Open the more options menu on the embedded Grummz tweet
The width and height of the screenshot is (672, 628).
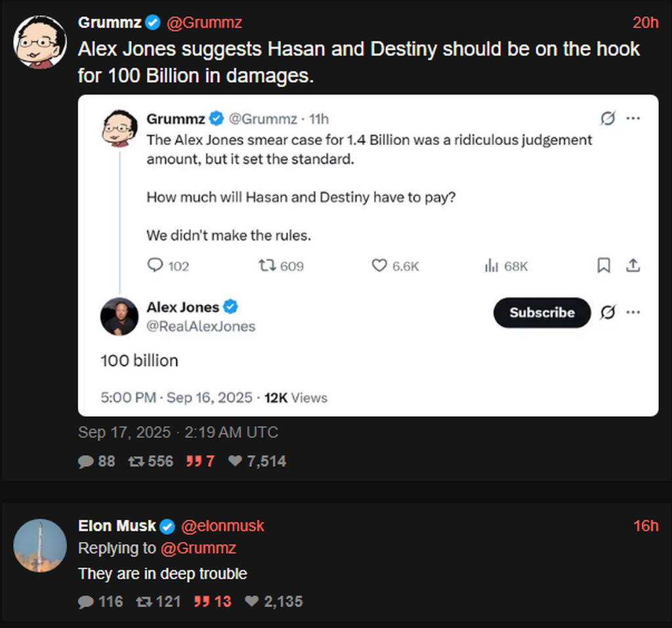633,119
